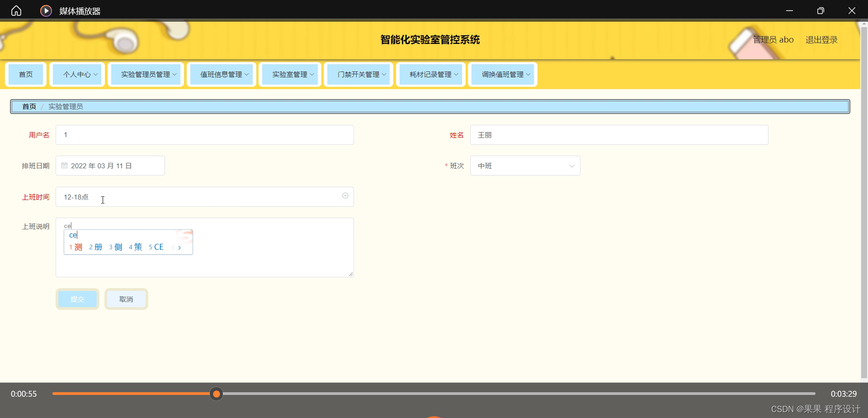Open the 实验室管理 dropdown

(x=290, y=74)
